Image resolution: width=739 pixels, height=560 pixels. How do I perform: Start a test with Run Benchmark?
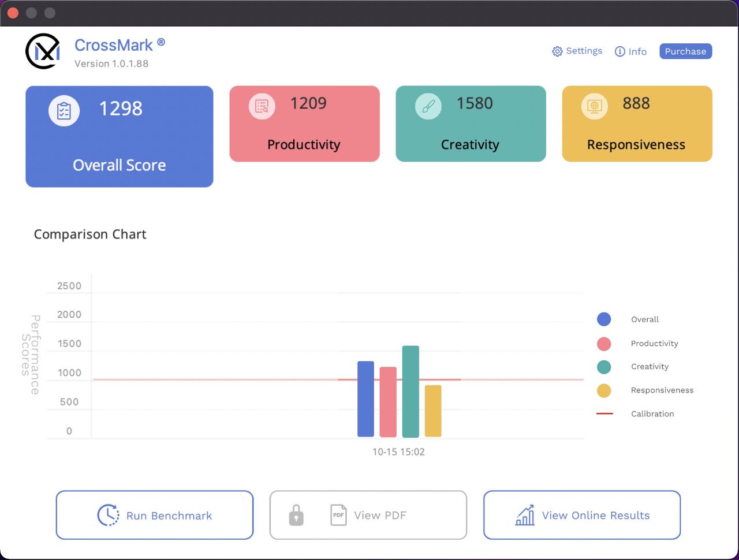click(155, 515)
